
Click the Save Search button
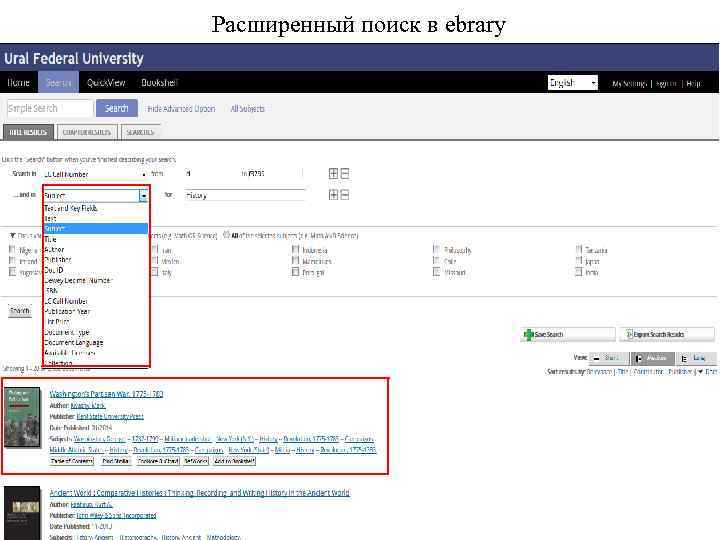[568, 334]
